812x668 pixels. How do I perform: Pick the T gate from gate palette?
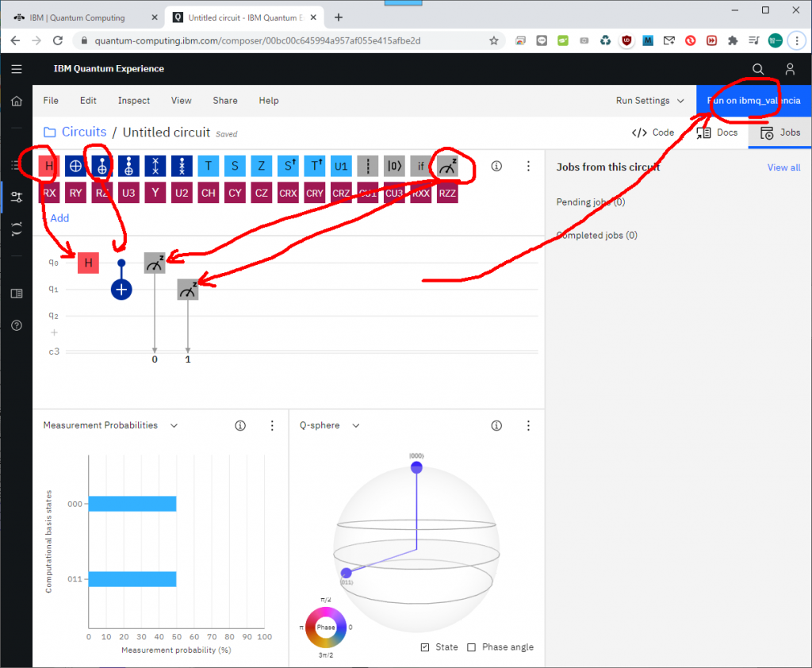tap(209, 166)
